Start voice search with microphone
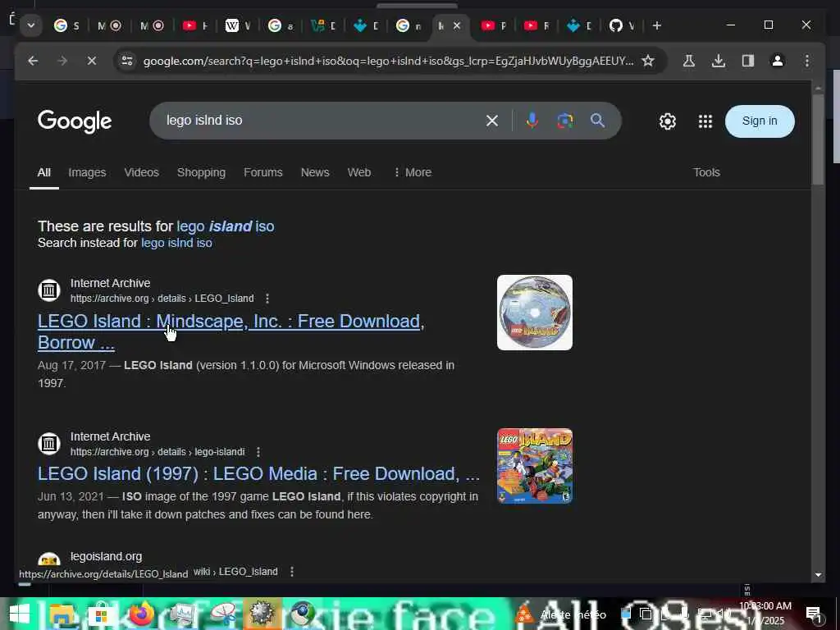Viewport: 840px width, 630px height. [x=532, y=121]
